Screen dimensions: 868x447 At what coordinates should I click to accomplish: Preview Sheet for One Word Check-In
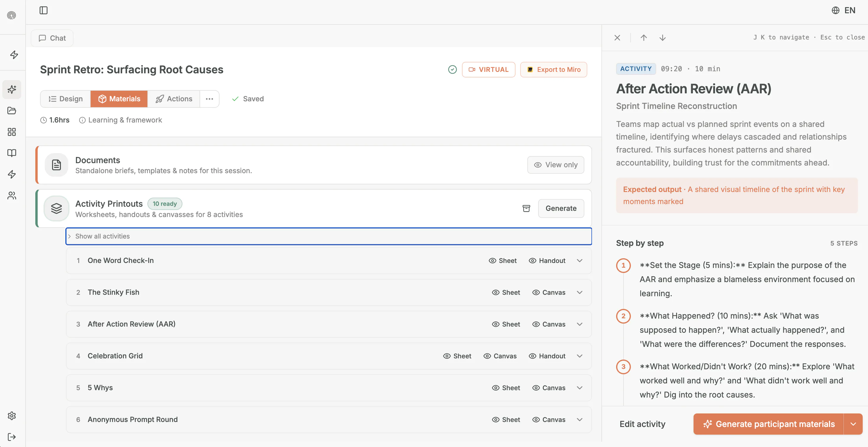[502, 261]
